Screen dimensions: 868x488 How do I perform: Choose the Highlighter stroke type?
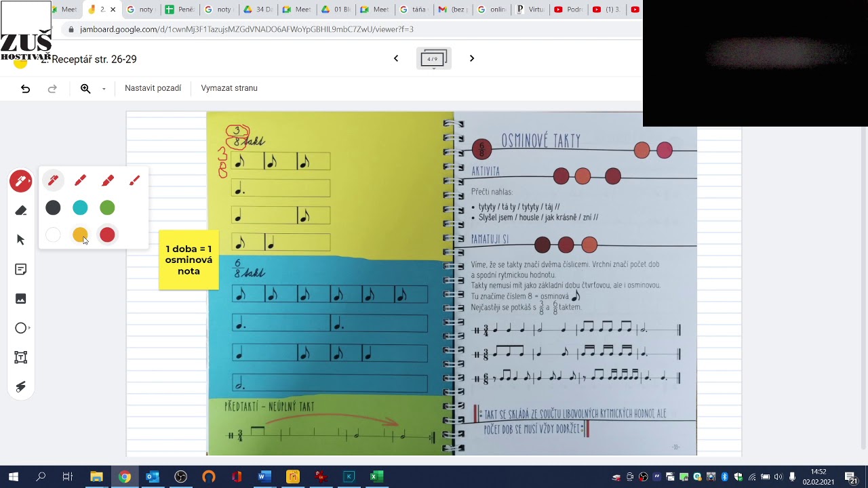tap(107, 180)
